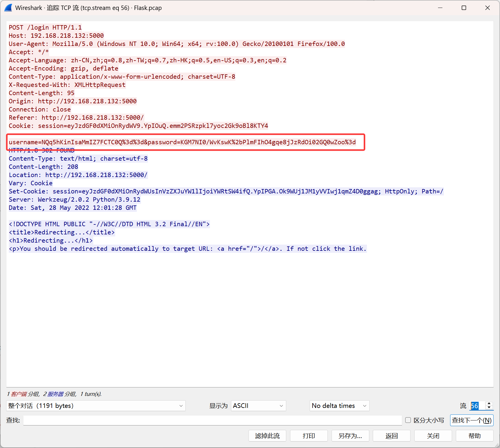The height and width of the screenshot is (448, 500).
Task: Click the HTTP/1.0 302 FOUND response line
Action: [42, 150]
